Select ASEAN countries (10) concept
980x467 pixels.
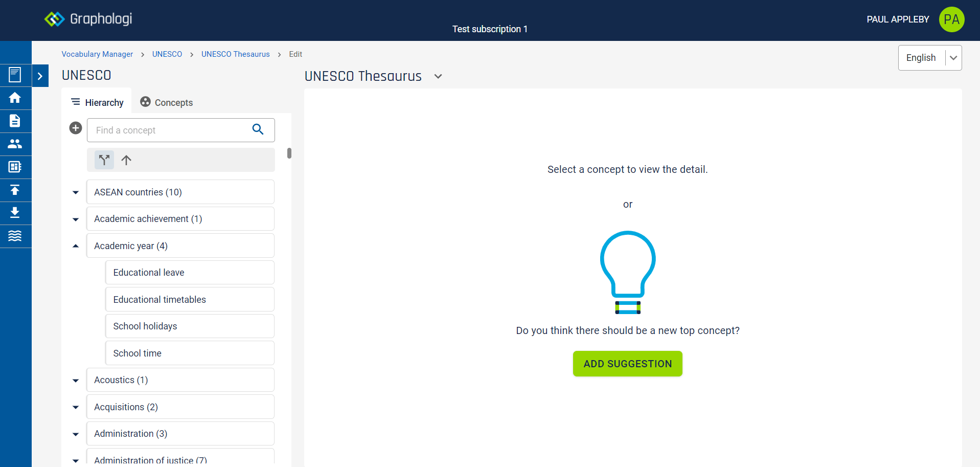click(180, 192)
